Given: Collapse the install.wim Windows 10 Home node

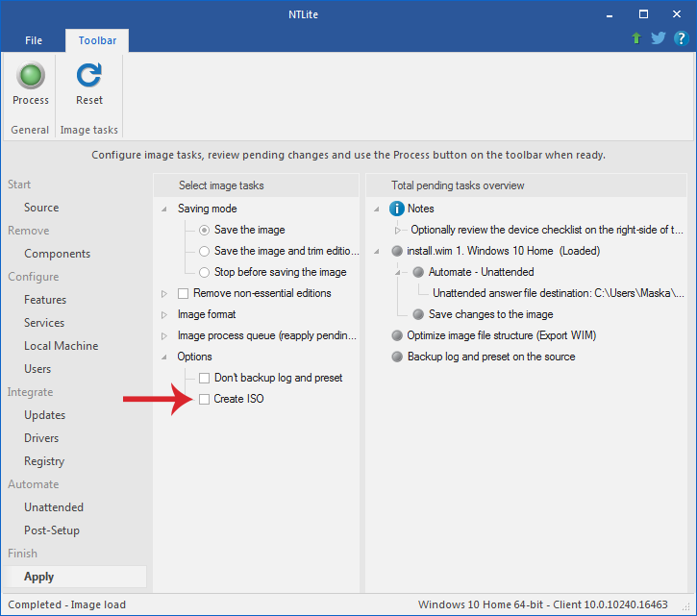Looking at the screenshot, I should click(377, 251).
